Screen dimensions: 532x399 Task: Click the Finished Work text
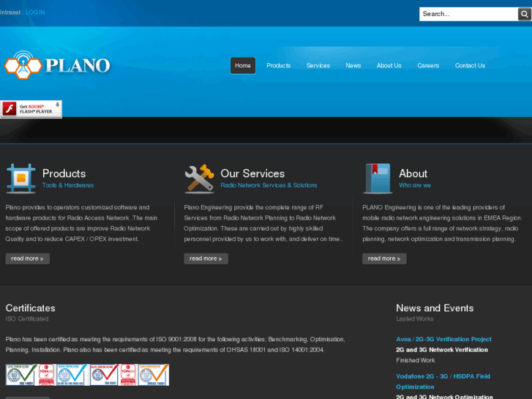416,360
